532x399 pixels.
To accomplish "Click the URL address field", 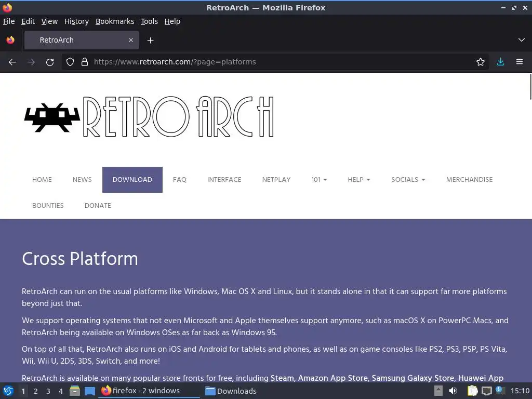I will [275, 62].
